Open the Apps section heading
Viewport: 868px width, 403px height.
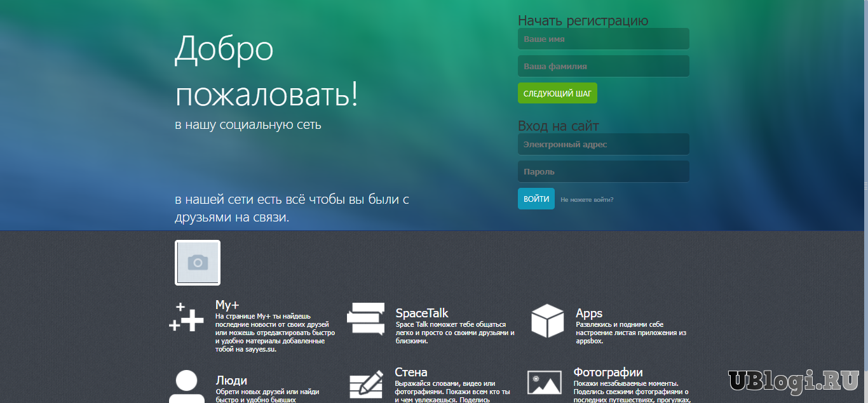coord(588,314)
